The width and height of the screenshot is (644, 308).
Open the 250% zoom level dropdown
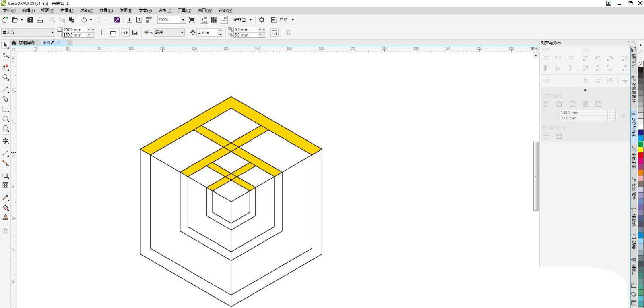183,20
